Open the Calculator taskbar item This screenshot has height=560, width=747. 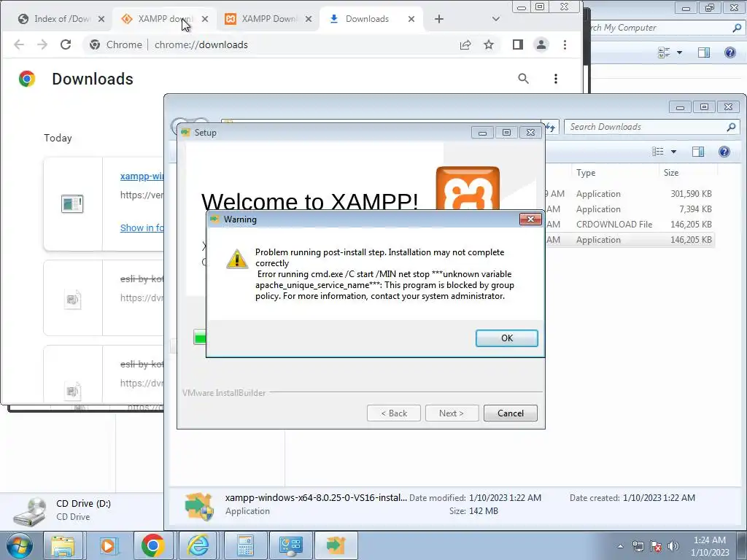245,545
